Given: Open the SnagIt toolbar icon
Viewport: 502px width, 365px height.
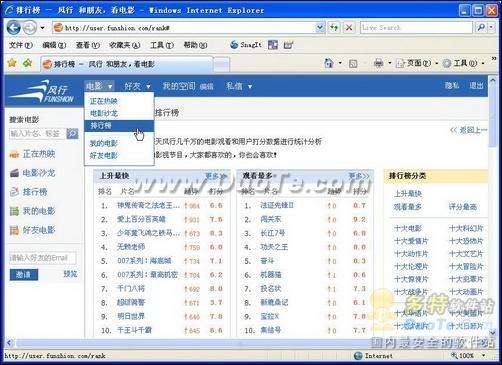Looking at the screenshot, I should [246, 45].
